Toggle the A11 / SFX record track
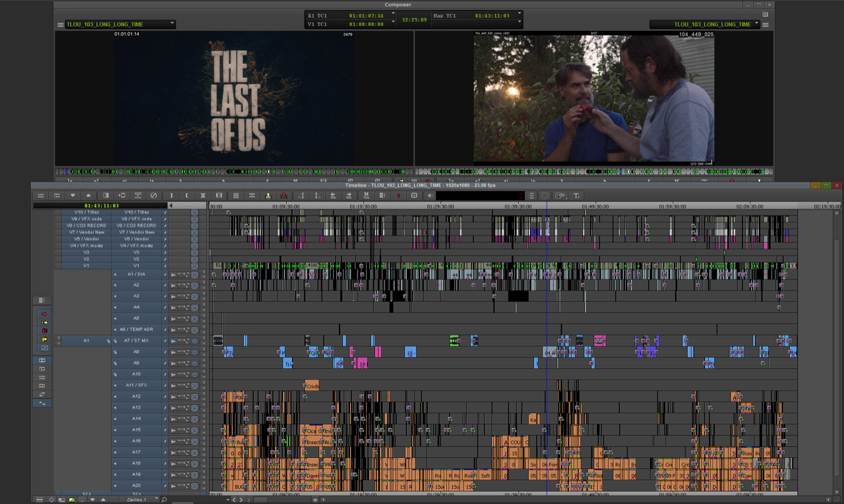The image size is (844, 504). point(136,385)
